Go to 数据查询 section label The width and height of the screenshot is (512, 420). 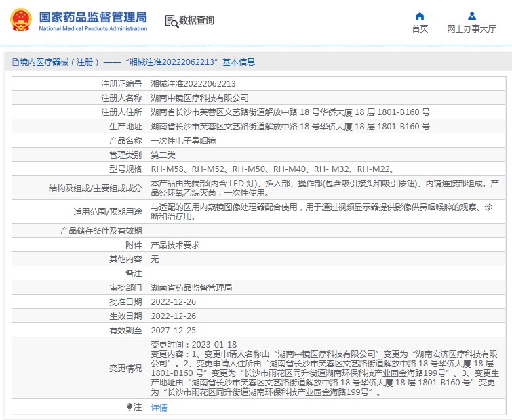[x=196, y=20]
